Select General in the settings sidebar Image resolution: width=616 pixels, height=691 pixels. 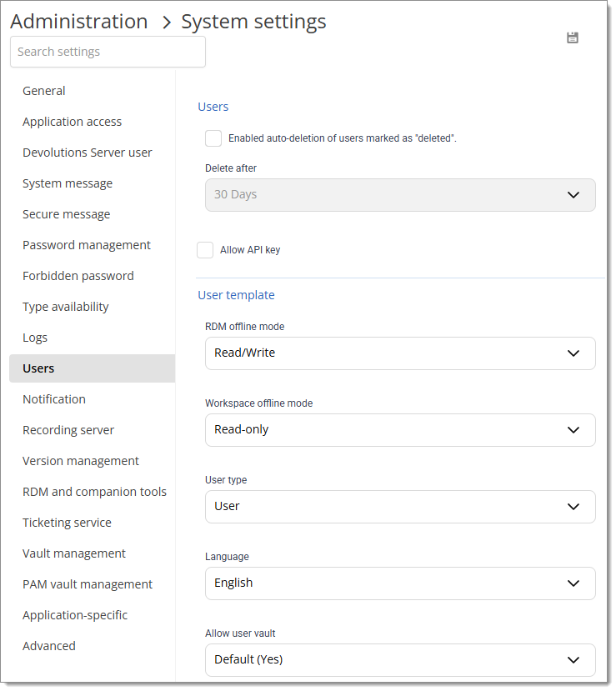[43, 90]
